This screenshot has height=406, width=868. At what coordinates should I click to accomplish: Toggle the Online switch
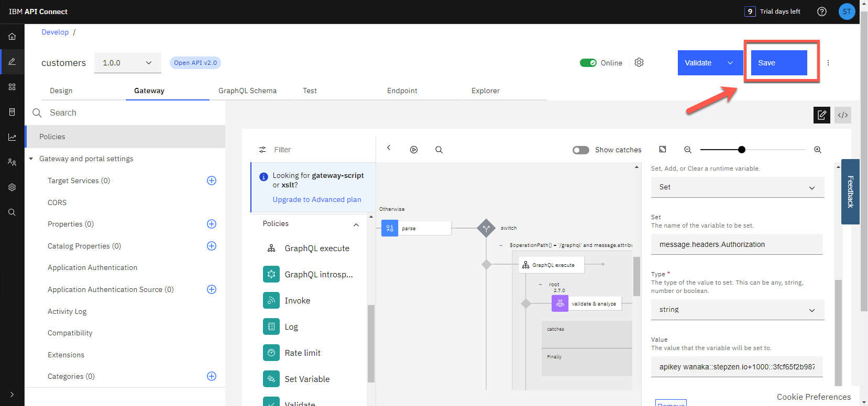(588, 63)
